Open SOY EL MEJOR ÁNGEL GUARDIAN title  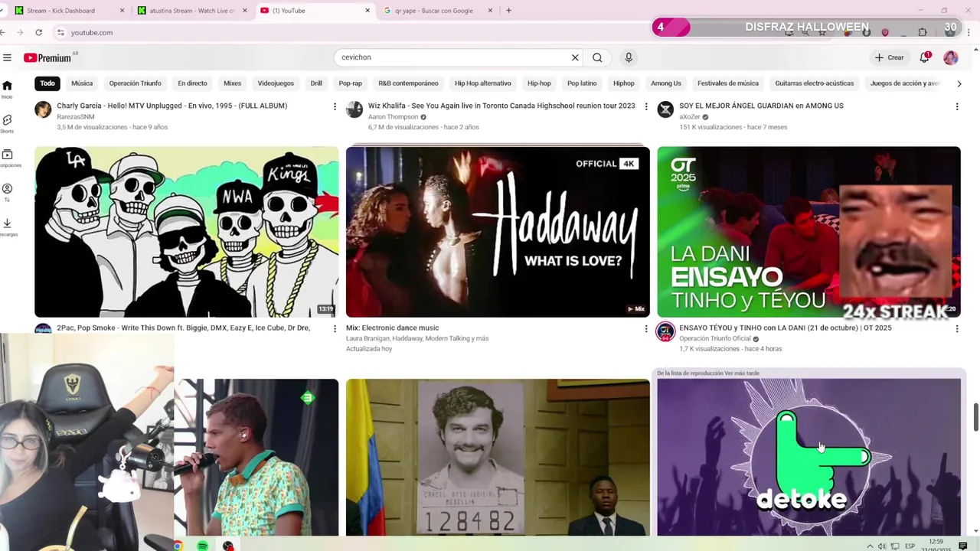click(x=761, y=106)
